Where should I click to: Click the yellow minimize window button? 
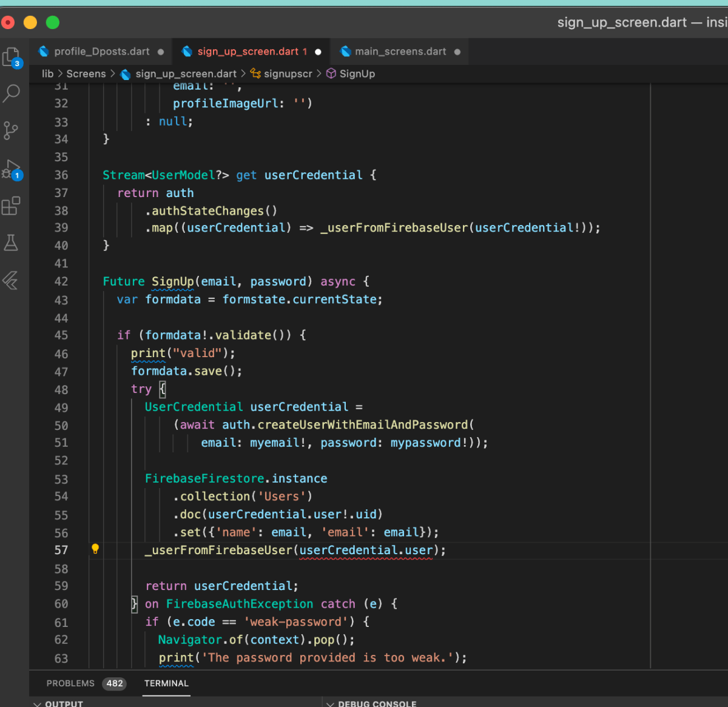tap(30, 22)
